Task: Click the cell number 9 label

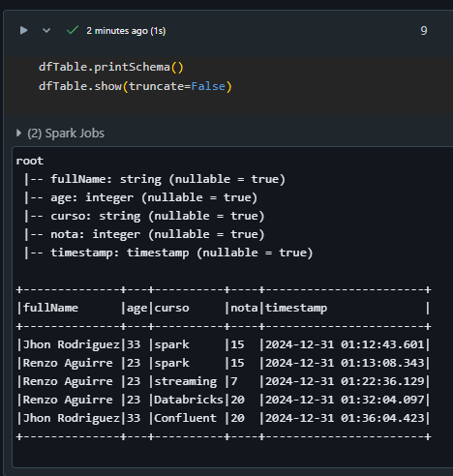Action: pos(424,31)
